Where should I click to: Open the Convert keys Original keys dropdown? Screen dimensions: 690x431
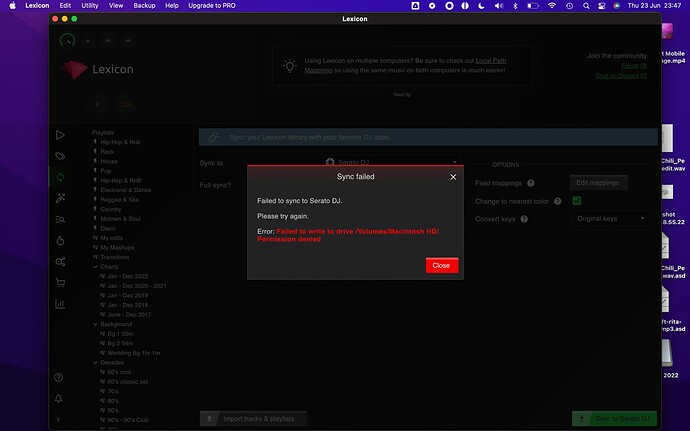click(610, 218)
